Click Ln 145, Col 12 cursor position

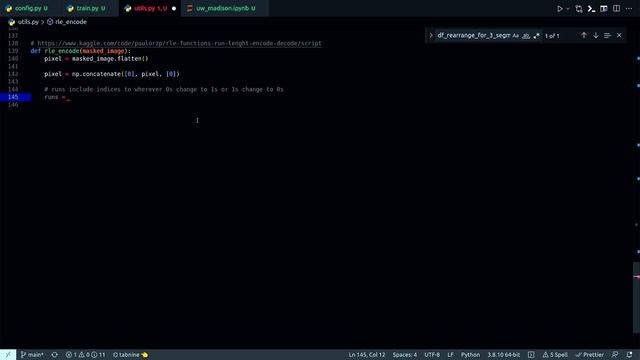pos(367,355)
